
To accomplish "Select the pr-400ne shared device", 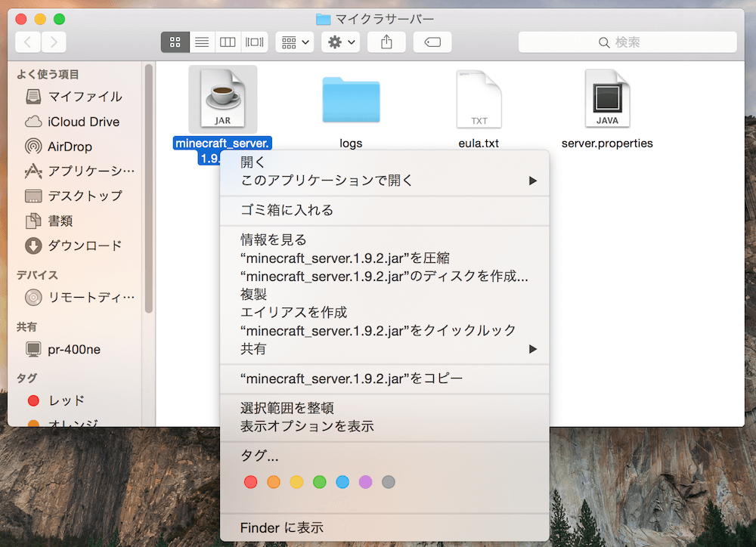I will pyautogui.click(x=70, y=349).
